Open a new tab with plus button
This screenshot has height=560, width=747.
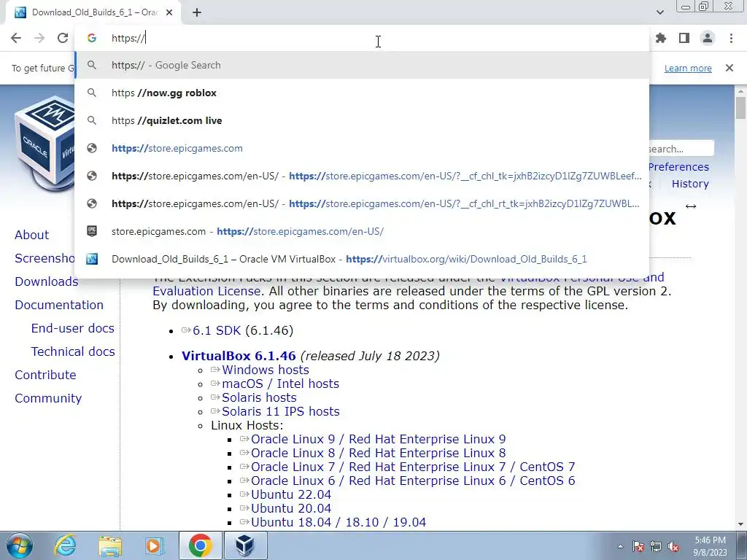point(197,12)
